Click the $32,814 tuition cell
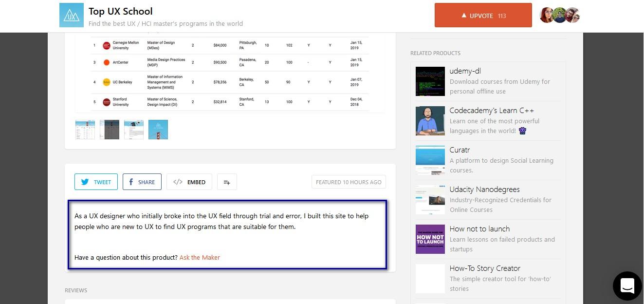The image size is (644, 304). 220,102
